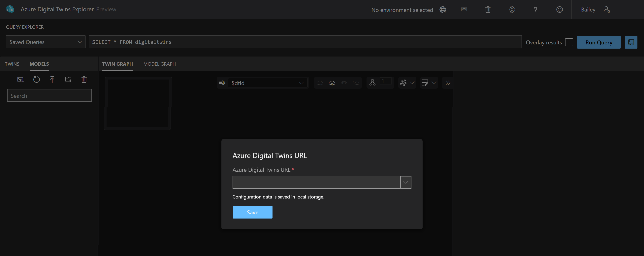Expand the $dtId property dropdown
644x256 pixels.
(301, 82)
